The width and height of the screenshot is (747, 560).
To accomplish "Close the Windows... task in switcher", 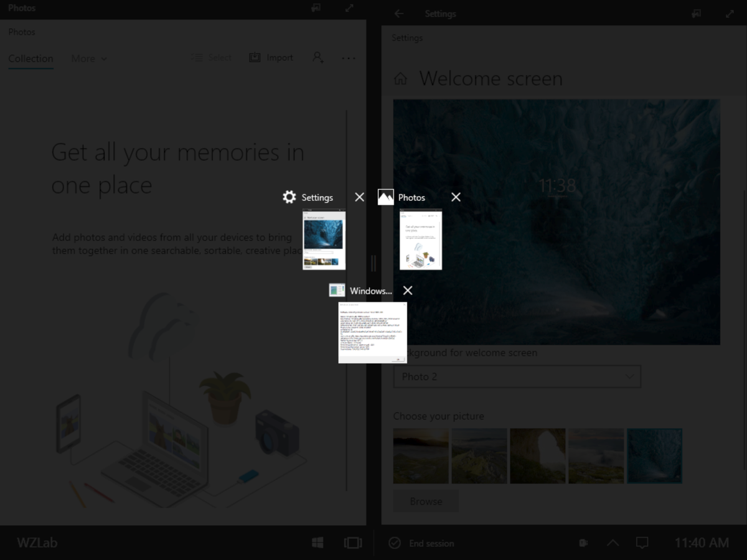I will [x=407, y=291].
